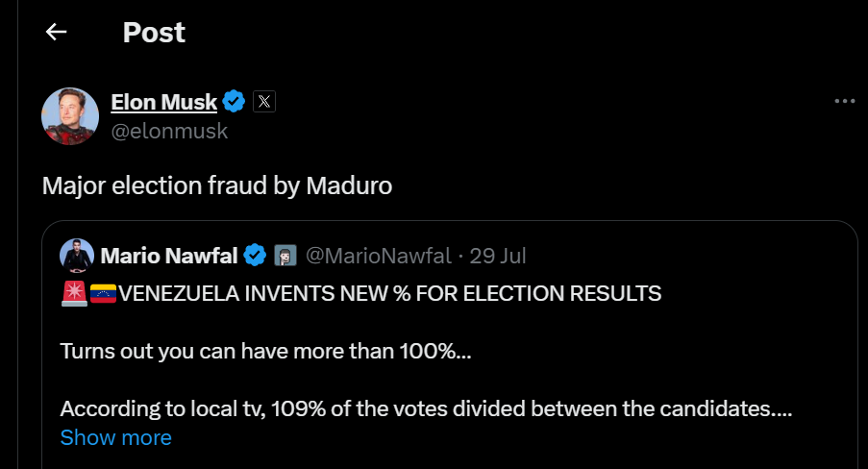Go back using the left arrow
This screenshot has height=469, width=868.
[56, 32]
